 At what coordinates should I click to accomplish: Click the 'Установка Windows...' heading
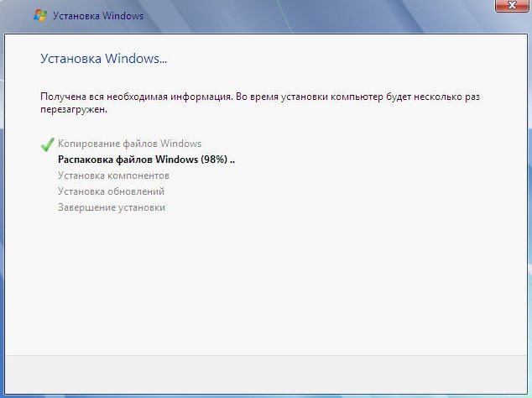tap(103, 59)
